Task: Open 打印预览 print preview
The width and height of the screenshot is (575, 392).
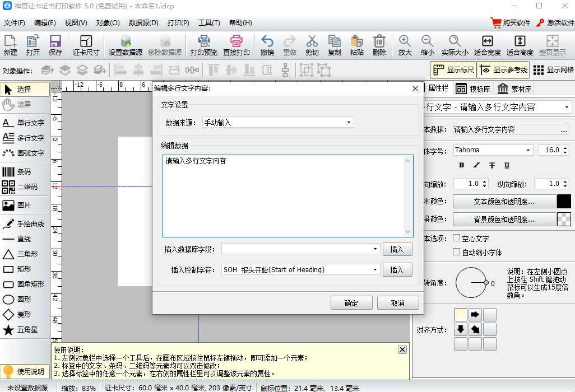Action: pos(204,45)
